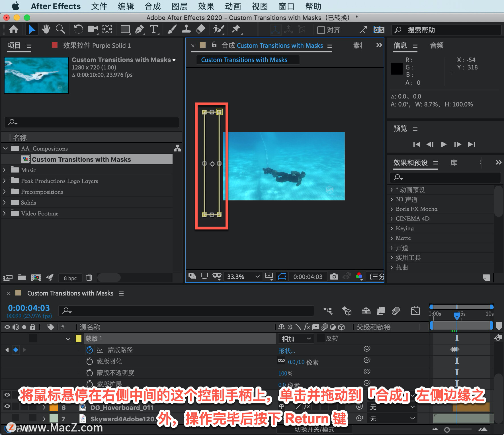Select the Clone Stamp tool

click(186, 29)
